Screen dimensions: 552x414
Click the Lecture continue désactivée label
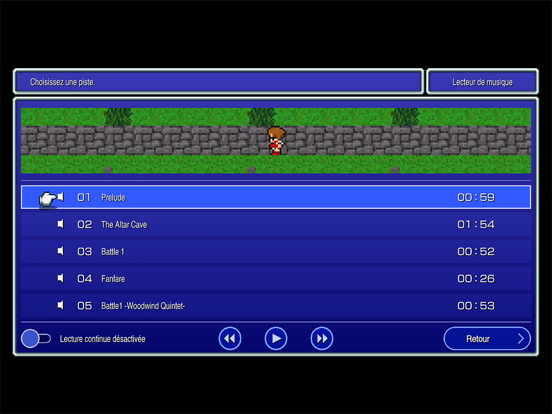tap(102, 339)
